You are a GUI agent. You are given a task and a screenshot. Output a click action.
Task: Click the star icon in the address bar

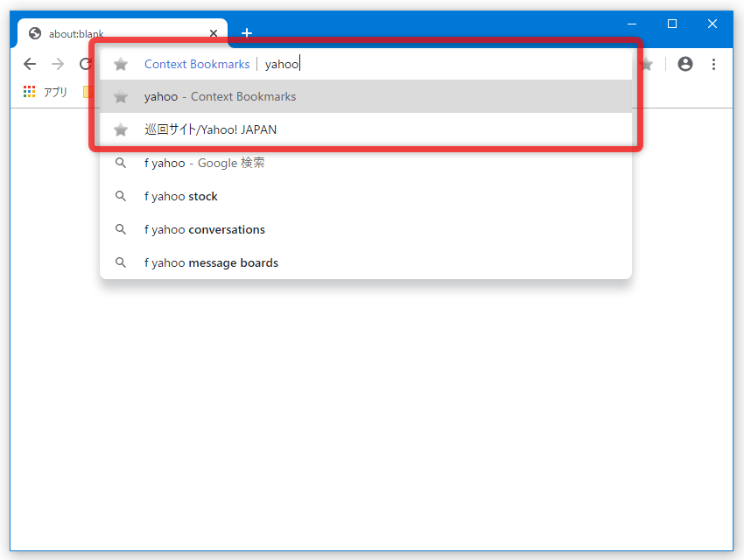[x=121, y=64]
